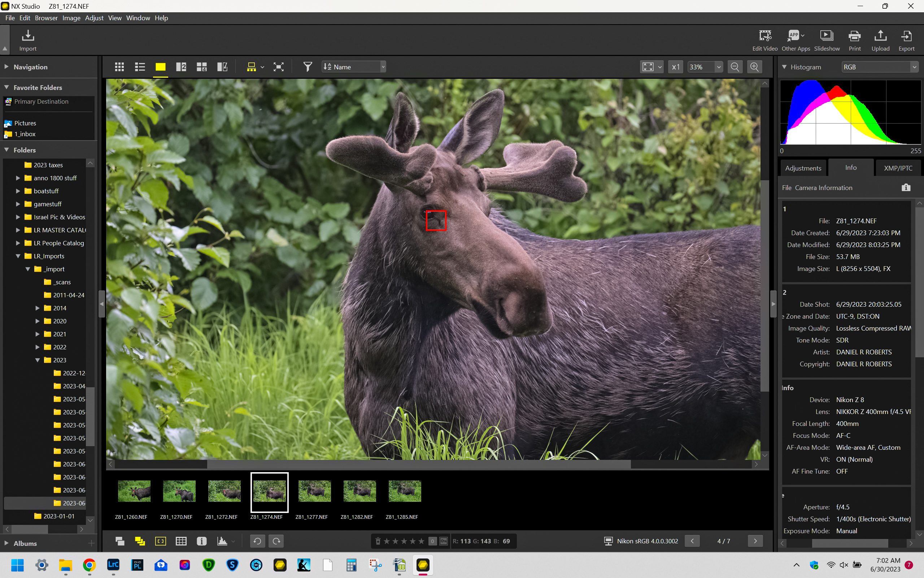
Task: Expand the Albums section
Action: tap(6, 543)
